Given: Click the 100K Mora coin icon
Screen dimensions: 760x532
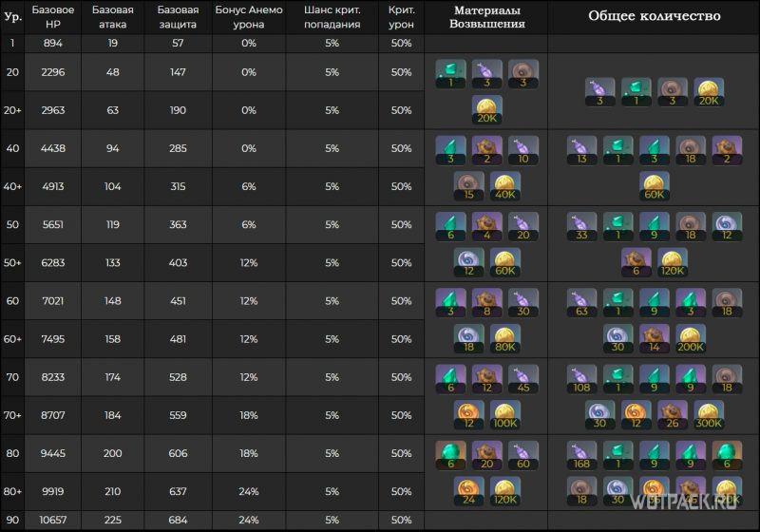Looking at the screenshot, I should coord(505,415).
